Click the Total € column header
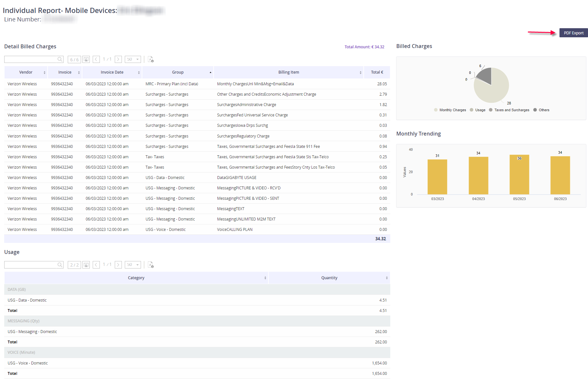Viewport: 588px width, 382px height. pyautogui.click(x=377, y=72)
